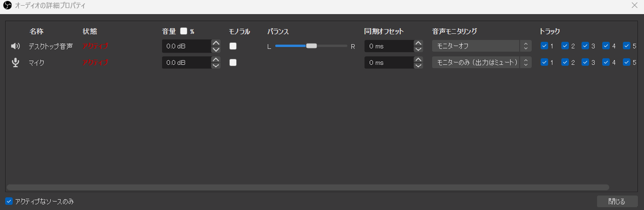
Task: Click the microphone icon for マイク
Action: [16, 62]
